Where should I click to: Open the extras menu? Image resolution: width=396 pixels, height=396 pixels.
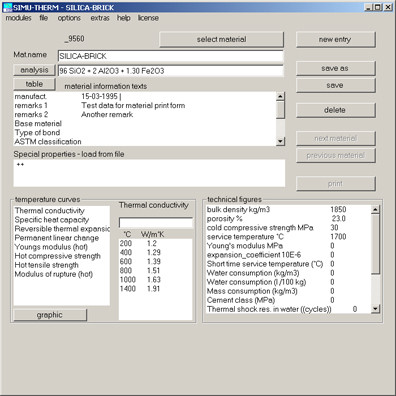point(100,18)
